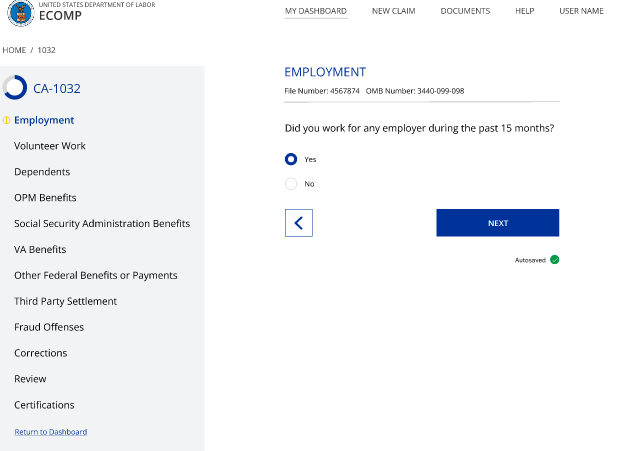The image size is (619, 451).
Task: Click the 1032 breadcrumb
Action: 46,50
